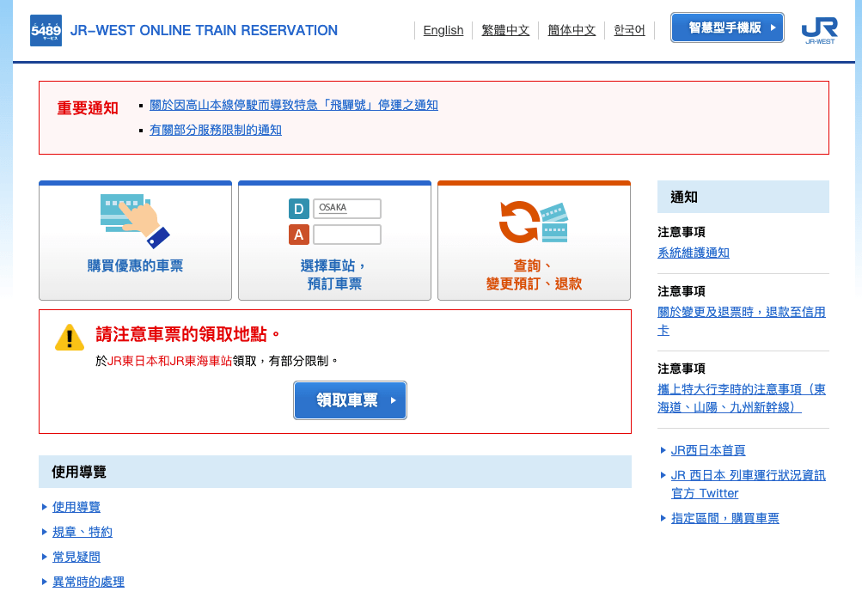The width and height of the screenshot is (862, 616).
Task: Open the 有關部分服務限制的通知 link
Action: [216, 130]
